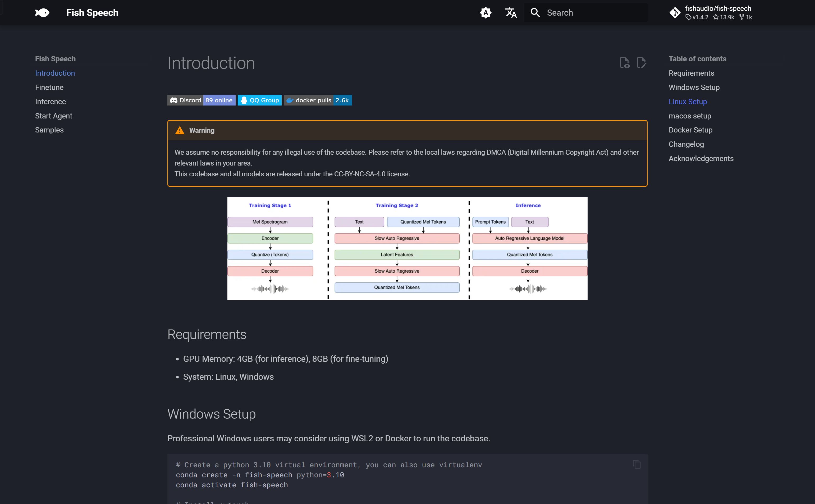Viewport: 815px width, 504px height.
Task: Click the WSL2 or Docker paragraph
Action: 328,438
